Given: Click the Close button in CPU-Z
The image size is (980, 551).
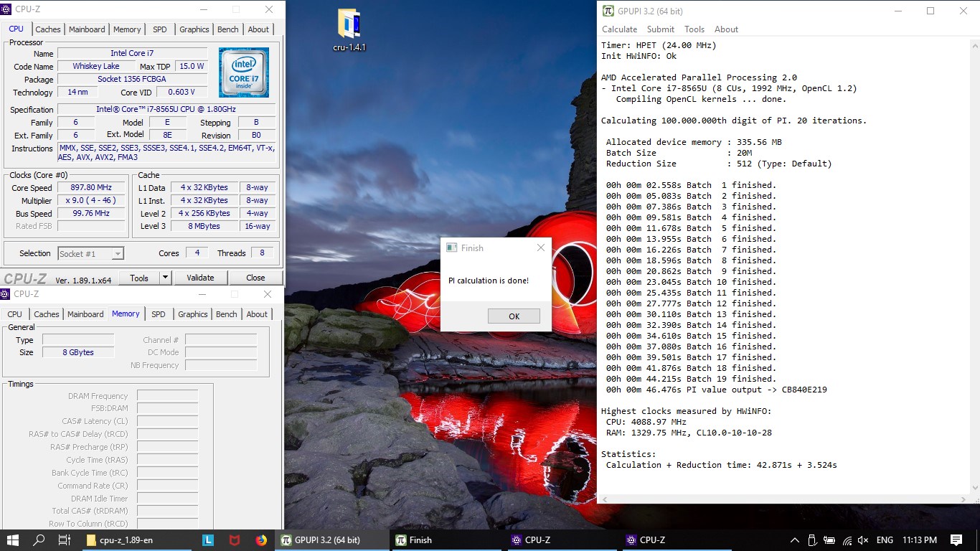Looking at the screenshot, I should click(x=255, y=278).
